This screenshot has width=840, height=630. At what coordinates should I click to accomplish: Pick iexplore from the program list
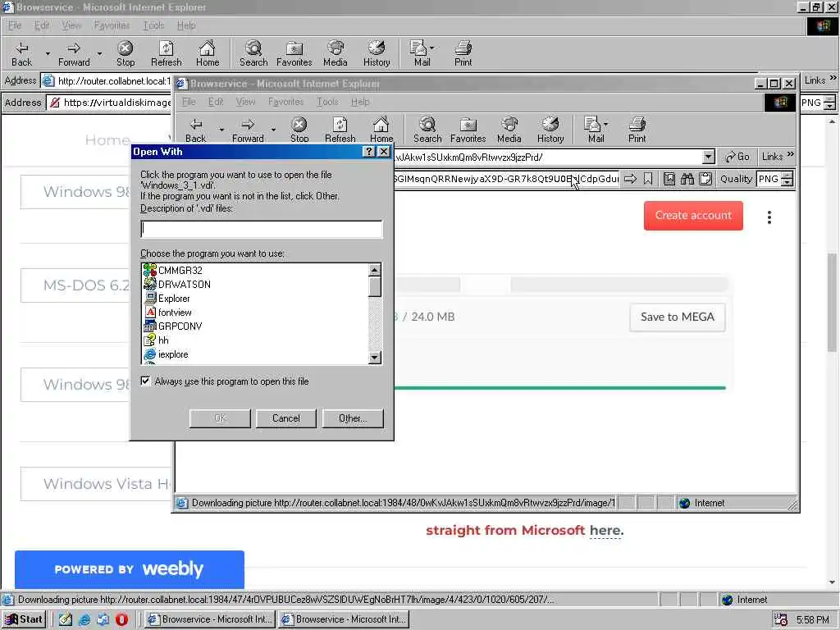(173, 354)
